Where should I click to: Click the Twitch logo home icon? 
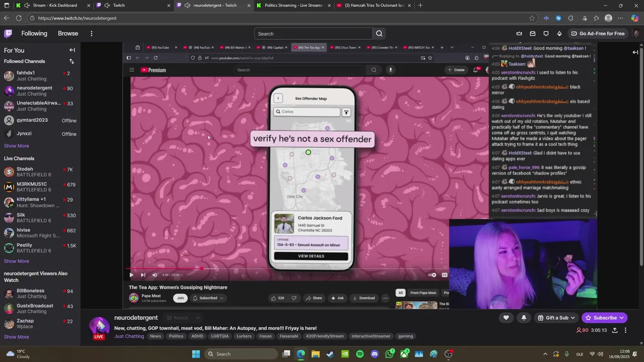(x=8, y=34)
